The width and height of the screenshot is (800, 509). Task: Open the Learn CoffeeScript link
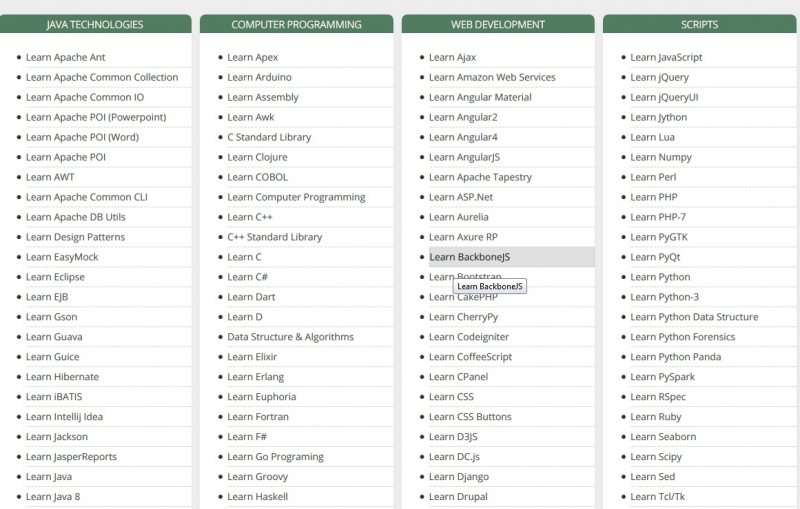470,357
